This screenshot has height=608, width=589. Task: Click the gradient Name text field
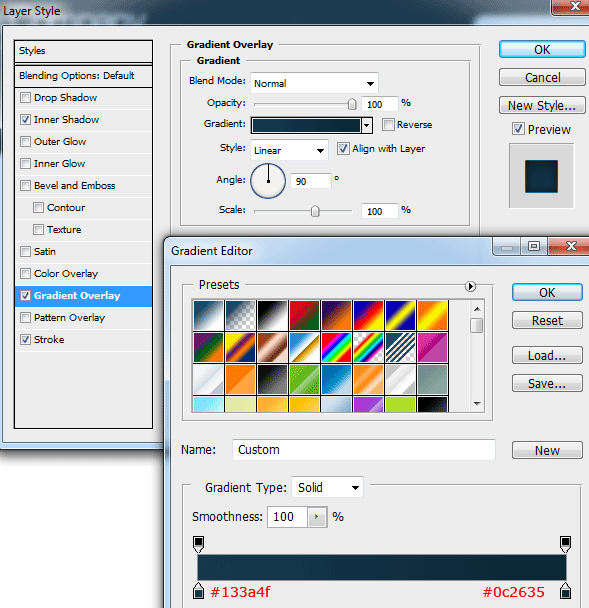(364, 450)
